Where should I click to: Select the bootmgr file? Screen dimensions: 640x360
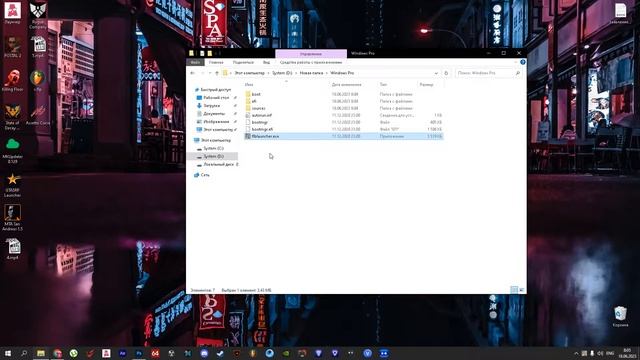(260, 122)
